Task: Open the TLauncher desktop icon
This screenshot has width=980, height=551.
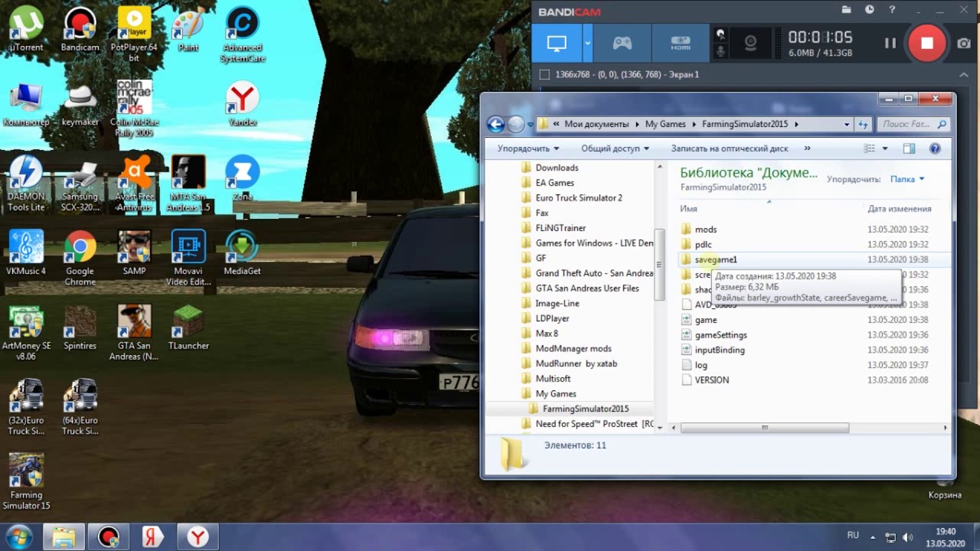Action: click(x=188, y=328)
